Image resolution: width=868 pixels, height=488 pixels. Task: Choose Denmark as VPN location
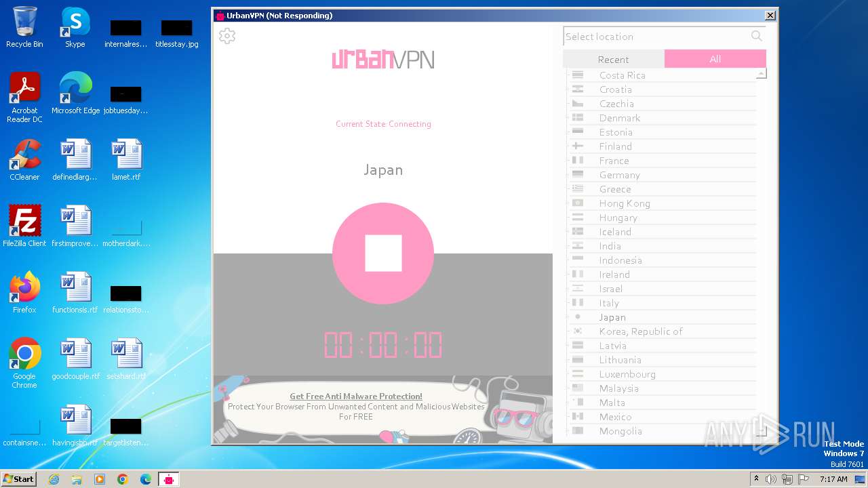pos(662,118)
